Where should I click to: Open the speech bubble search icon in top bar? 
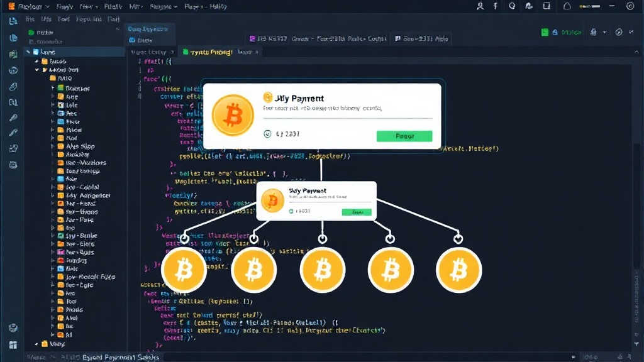(512, 6)
